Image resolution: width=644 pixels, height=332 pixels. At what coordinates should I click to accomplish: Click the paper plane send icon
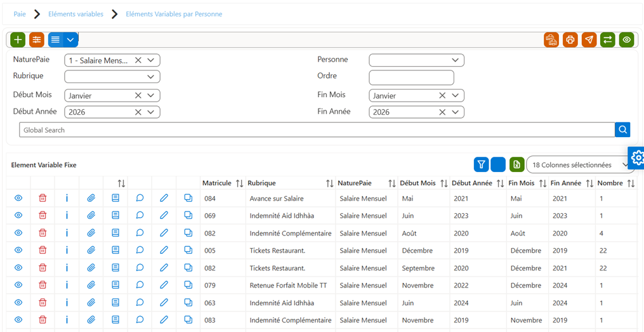tap(589, 39)
